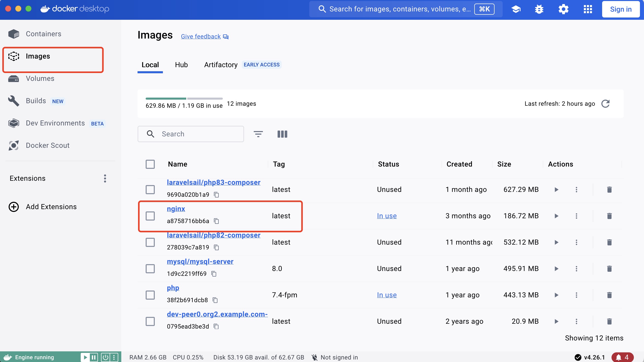The height and width of the screenshot is (362, 644).
Task: Run the mysql/mysql-server image
Action: 556,269
